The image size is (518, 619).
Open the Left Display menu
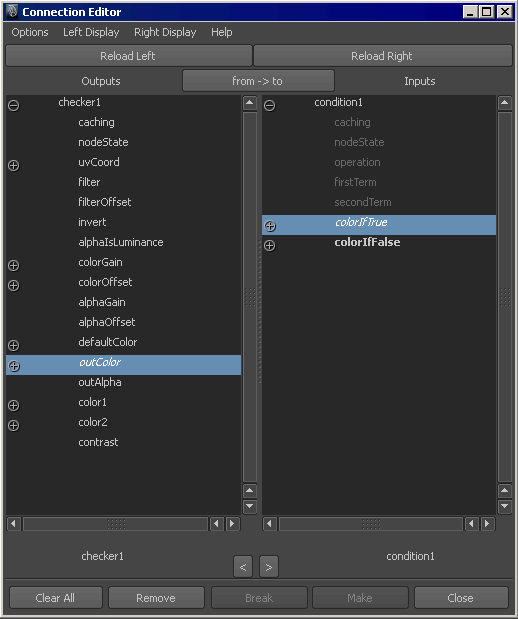point(91,32)
